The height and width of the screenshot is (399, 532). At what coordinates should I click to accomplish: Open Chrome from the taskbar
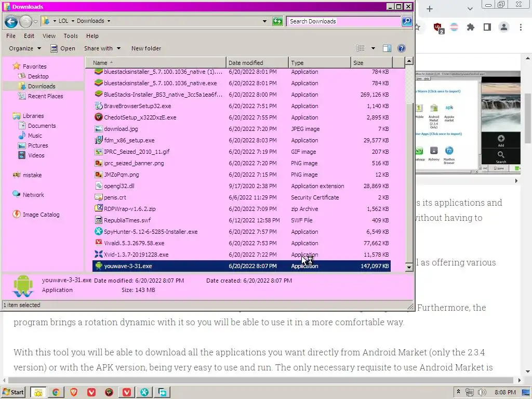pos(56,392)
